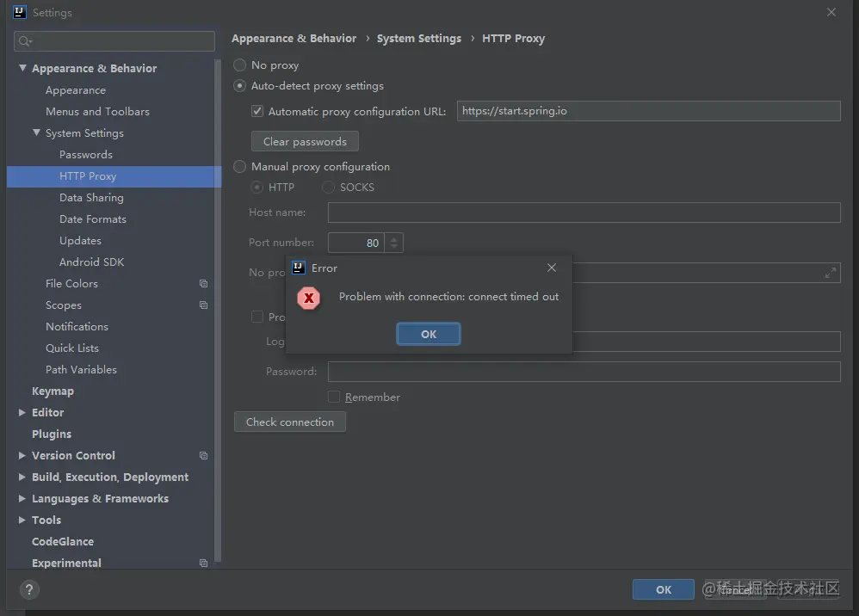Select Manual proxy configuration radio button
Viewport: 859px width, 616px height.
(240, 167)
